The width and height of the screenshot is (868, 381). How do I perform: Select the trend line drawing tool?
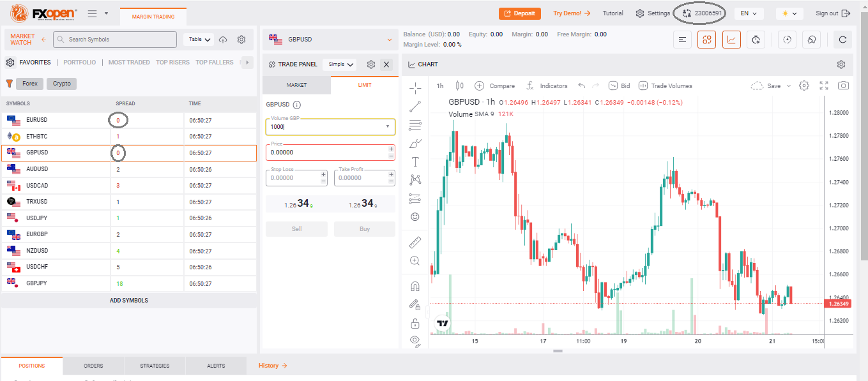[x=415, y=106]
